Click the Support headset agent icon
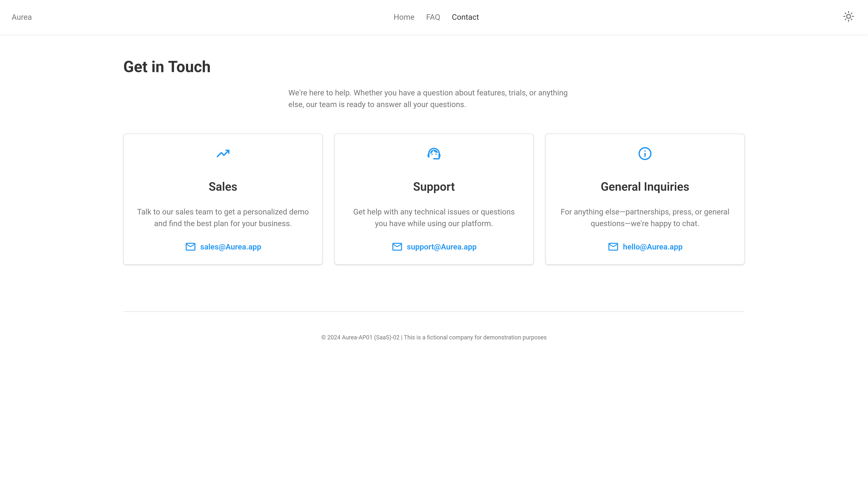 click(x=434, y=153)
